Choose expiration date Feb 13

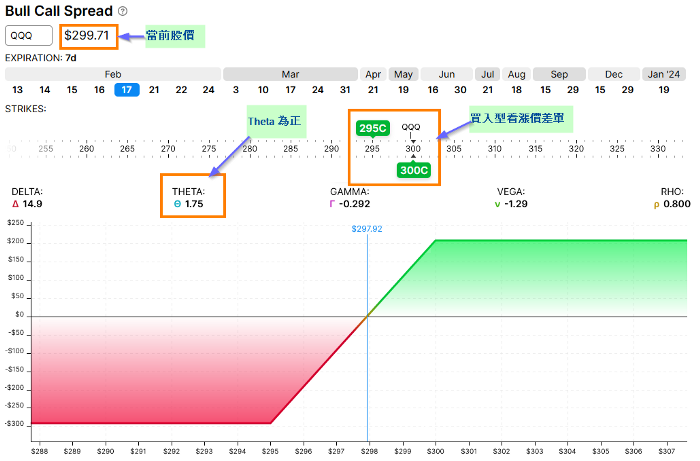pos(17,90)
